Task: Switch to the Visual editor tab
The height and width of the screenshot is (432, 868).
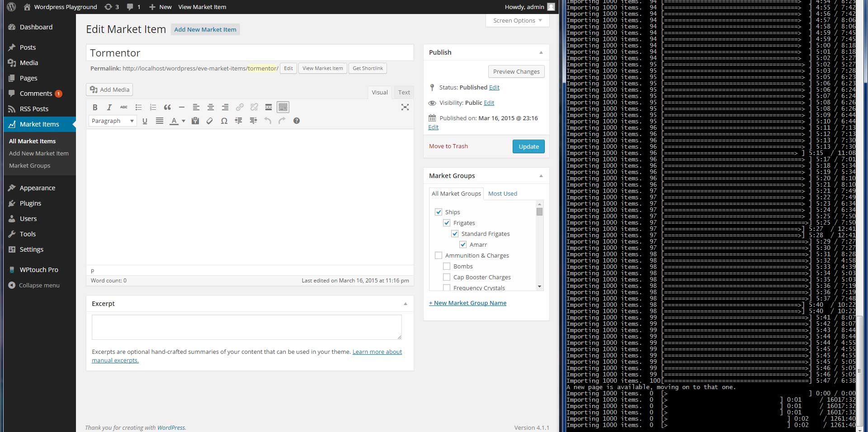Action: pos(380,92)
